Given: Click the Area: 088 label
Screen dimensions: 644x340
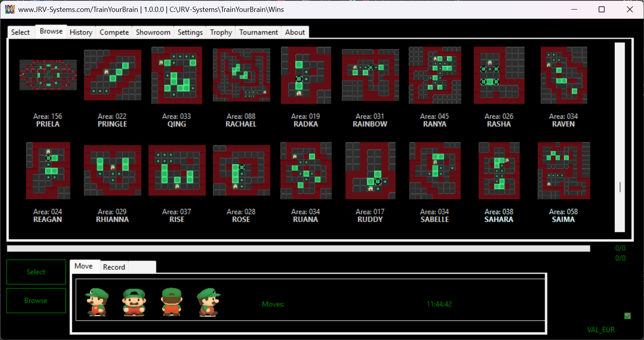Looking at the screenshot, I should click(241, 116).
